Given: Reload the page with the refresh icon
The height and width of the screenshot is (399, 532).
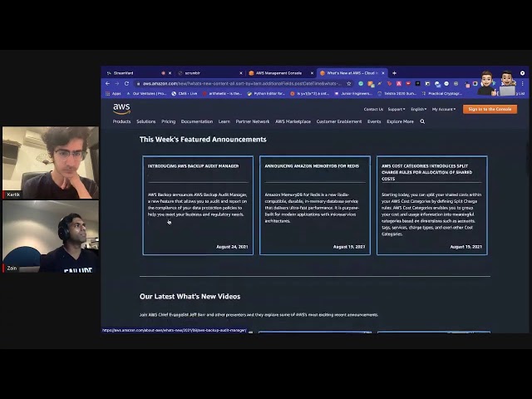Looking at the screenshot, I should pos(126,83).
